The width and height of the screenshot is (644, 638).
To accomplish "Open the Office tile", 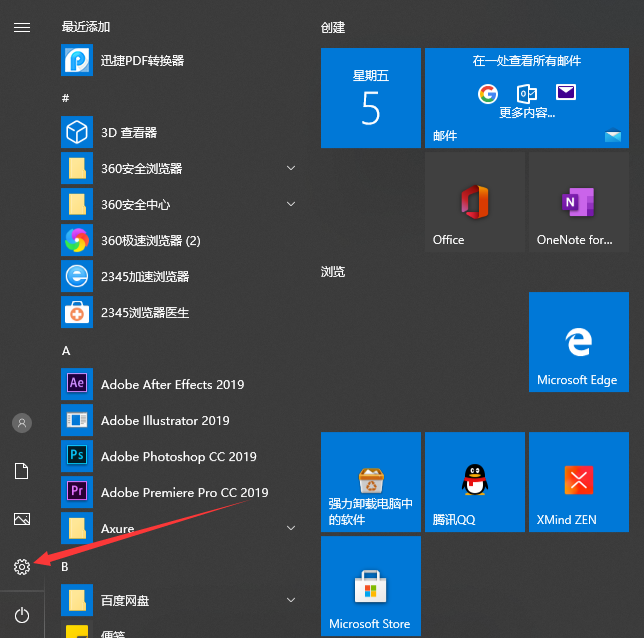I will tap(474, 203).
